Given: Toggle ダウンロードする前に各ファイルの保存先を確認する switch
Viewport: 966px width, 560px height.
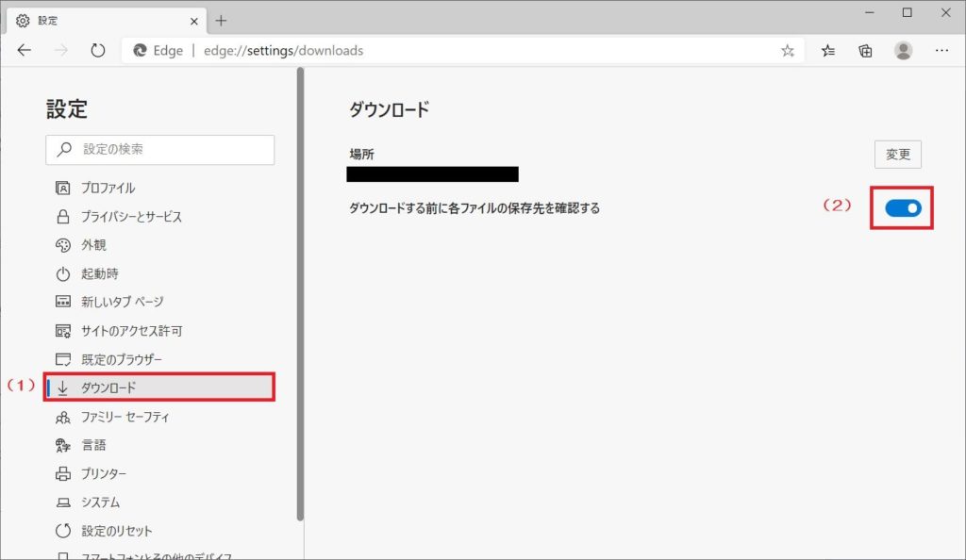Looking at the screenshot, I should tap(903, 208).
